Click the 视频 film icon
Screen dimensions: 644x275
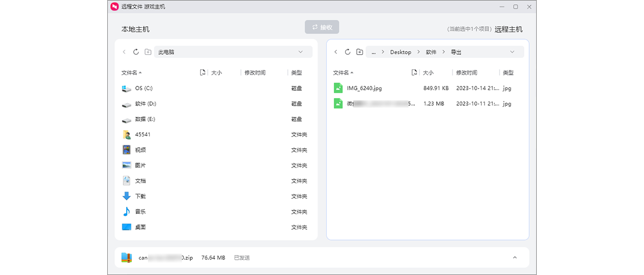click(127, 150)
